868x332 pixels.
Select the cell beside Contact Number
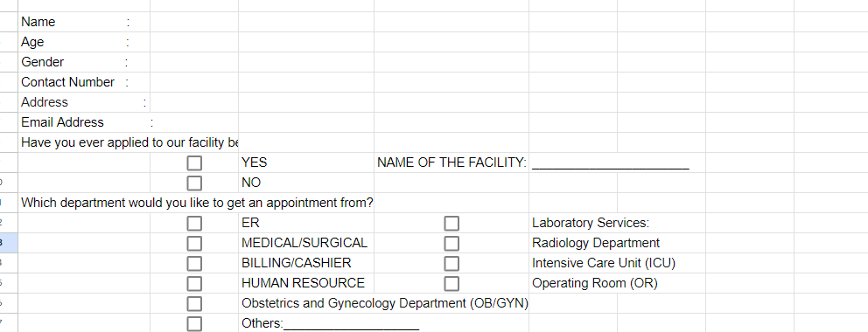coord(194,82)
